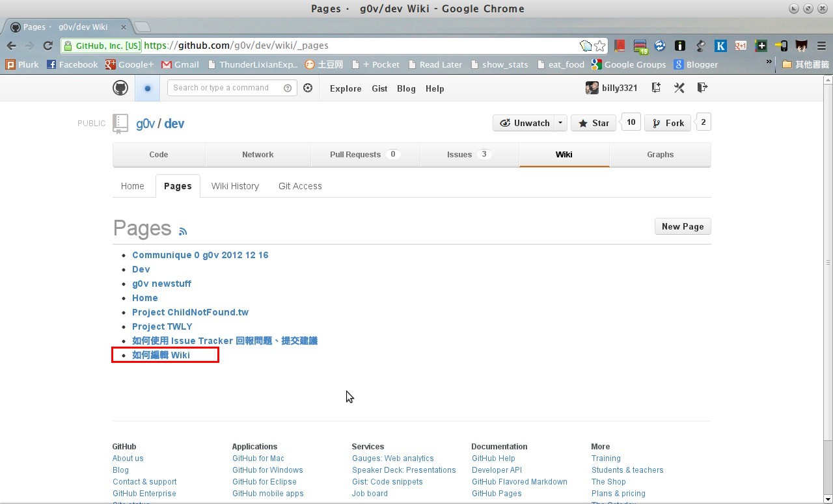Open the 如何編輯 Wiki page
This screenshot has width=833, height=504.
161,355
